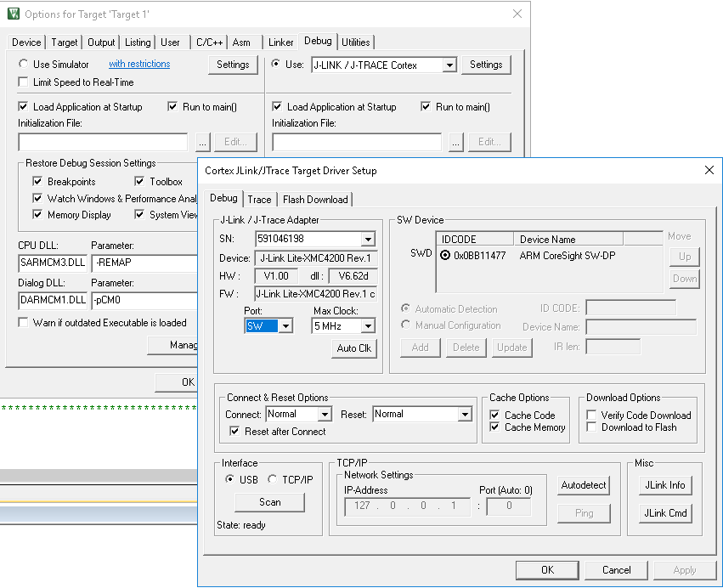723x588 pixels.
Task: Enable Warn if outdated Executable is loaded
Action: (23, 322)
